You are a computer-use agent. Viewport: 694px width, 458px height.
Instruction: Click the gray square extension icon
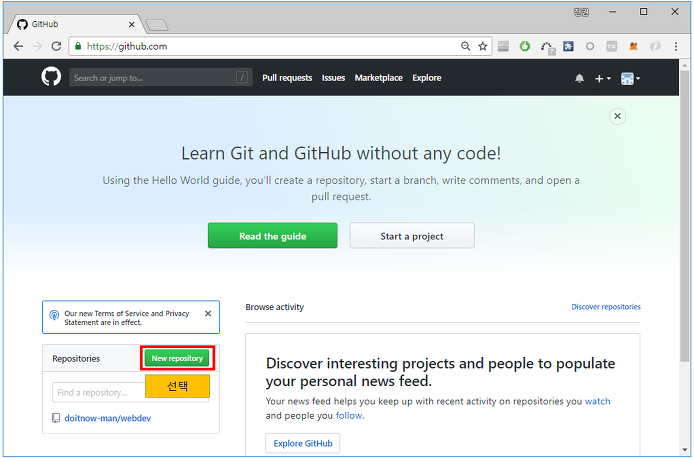pos(612,46)
